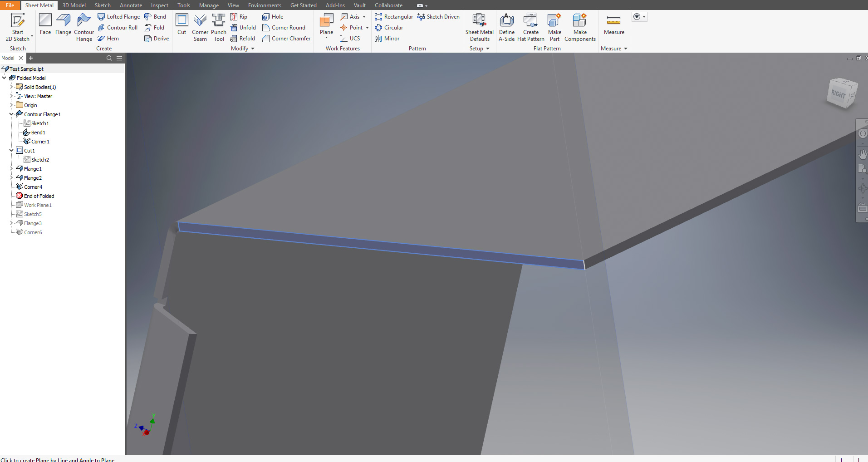
Task: Expand the Flange1 node
Action: tap(11, 168)
